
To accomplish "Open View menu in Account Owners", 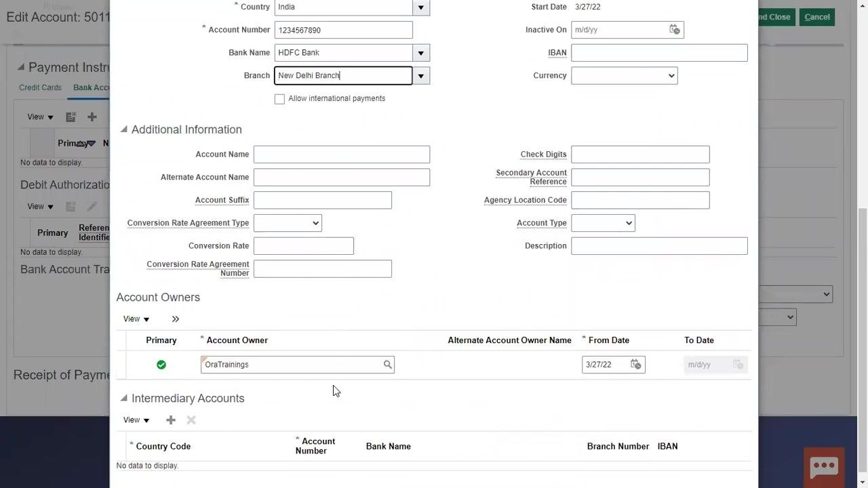I will click(x=136, y=319).
